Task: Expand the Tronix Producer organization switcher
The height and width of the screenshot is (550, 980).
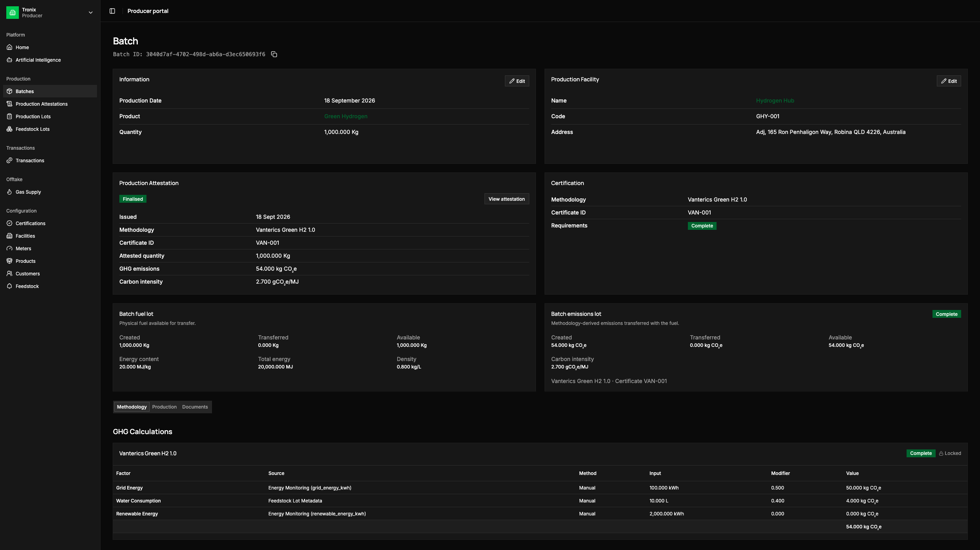Action: coord(50,13)
